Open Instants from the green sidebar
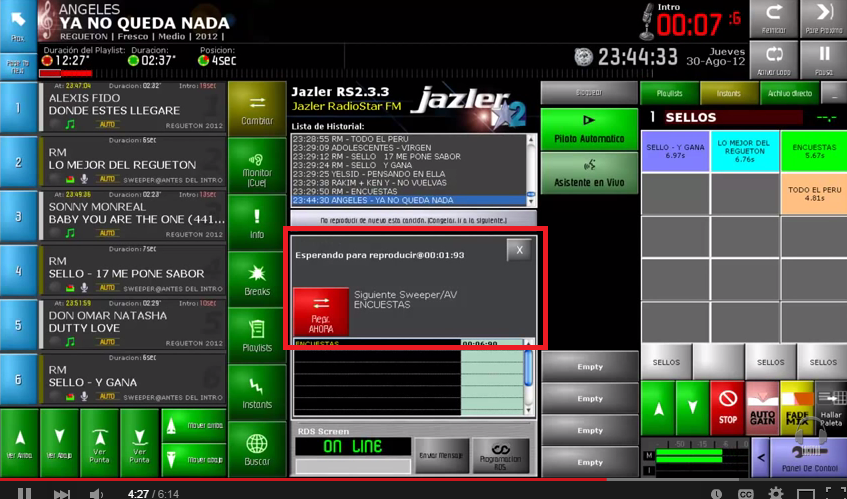The width and height of the screenshot is (847, 499). (x=257, y=392)
